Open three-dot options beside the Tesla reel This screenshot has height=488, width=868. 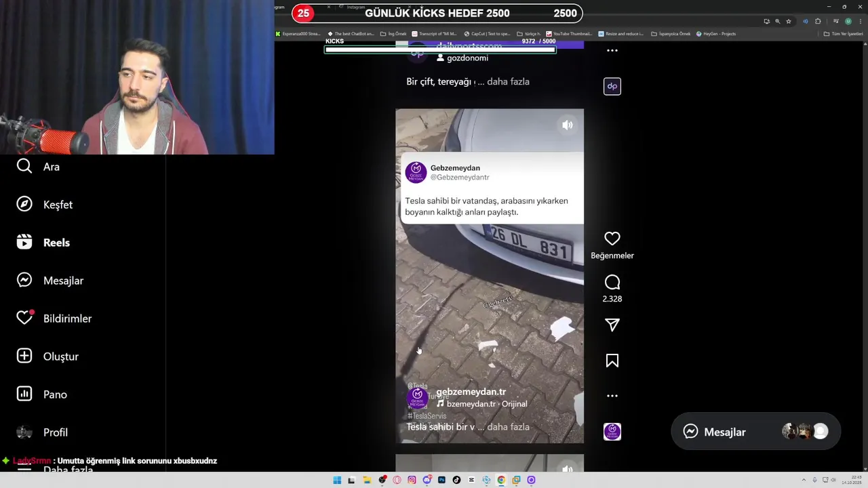tap(612, 396)
